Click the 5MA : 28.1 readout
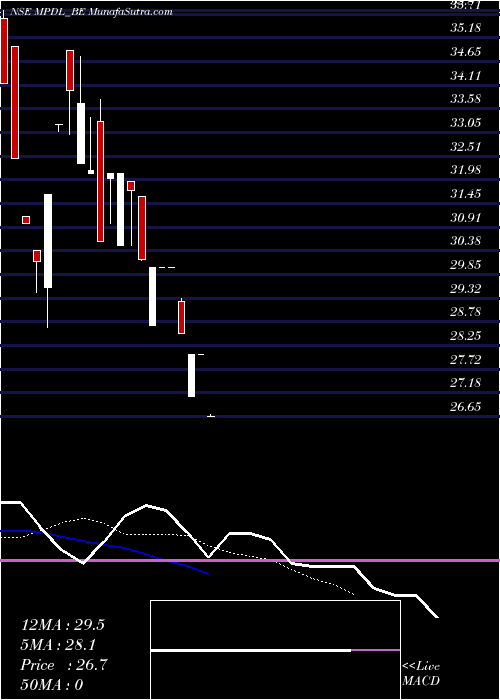Viewport: 500px width, 700px height. tap(58, 645)
